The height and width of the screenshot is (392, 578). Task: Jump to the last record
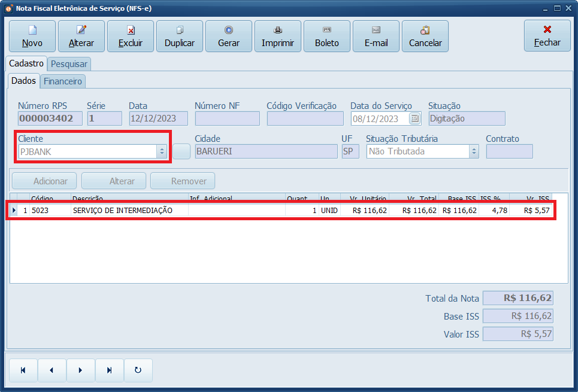pos(110,370)
